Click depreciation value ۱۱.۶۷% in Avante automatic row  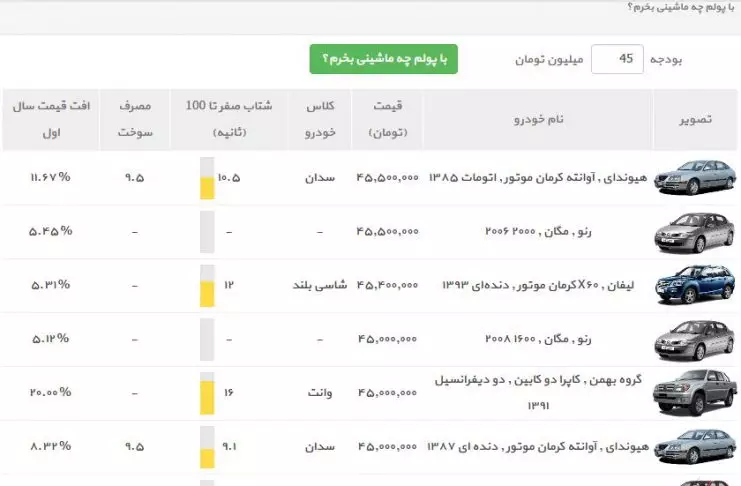(51, 177)
